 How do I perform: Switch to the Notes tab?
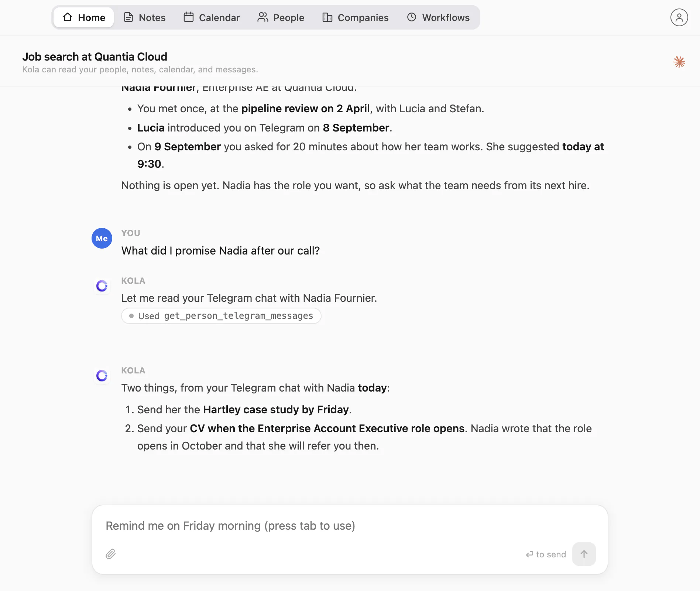coord(144,17)
